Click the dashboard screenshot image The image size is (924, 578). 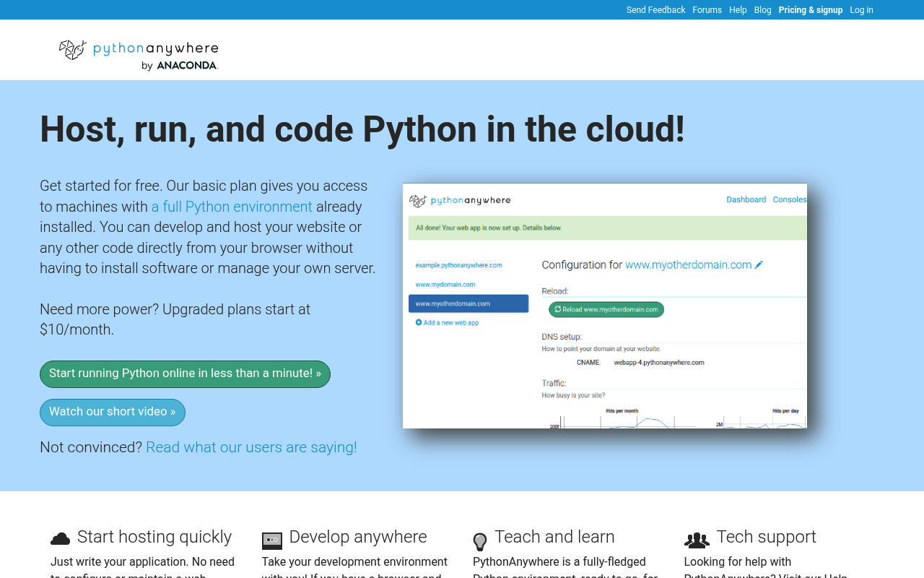605,306
